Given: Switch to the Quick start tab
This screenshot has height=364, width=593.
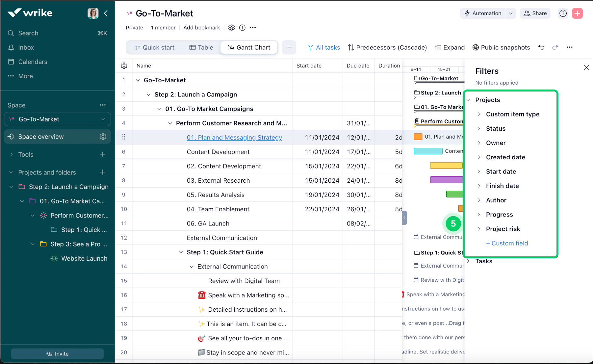Looking at the screenshot, I should (154, 47).
